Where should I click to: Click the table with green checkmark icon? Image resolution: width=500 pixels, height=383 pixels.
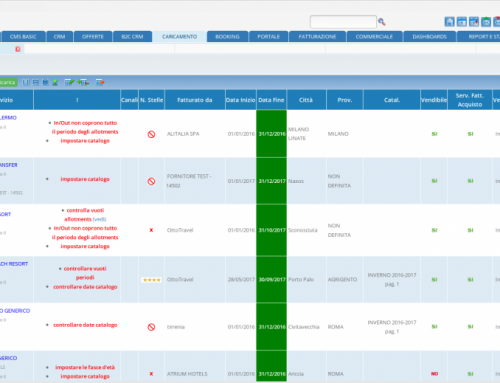pos(69,82)
